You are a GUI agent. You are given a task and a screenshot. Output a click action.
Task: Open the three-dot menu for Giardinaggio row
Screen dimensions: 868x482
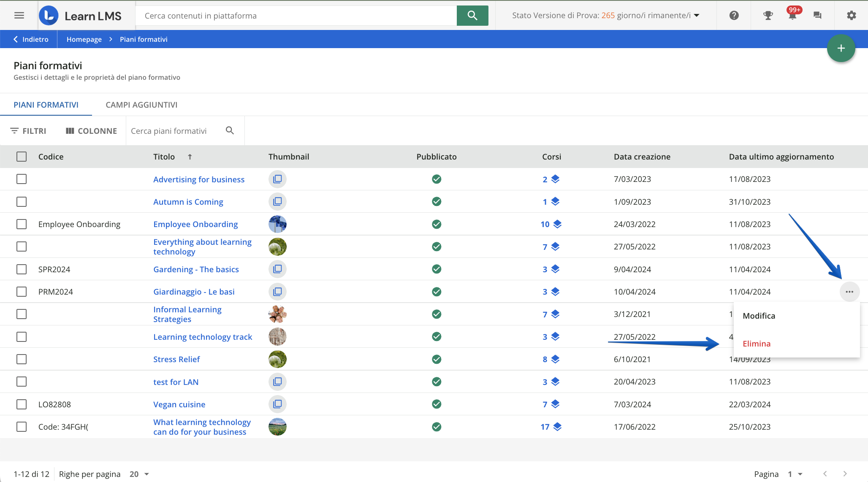pos(849,292)
